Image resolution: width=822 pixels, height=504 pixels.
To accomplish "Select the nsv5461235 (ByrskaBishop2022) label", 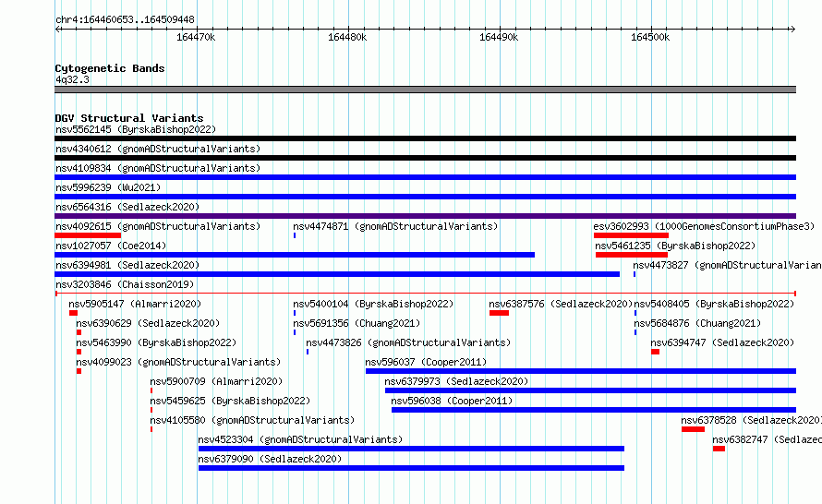I will tap(675, 246).
